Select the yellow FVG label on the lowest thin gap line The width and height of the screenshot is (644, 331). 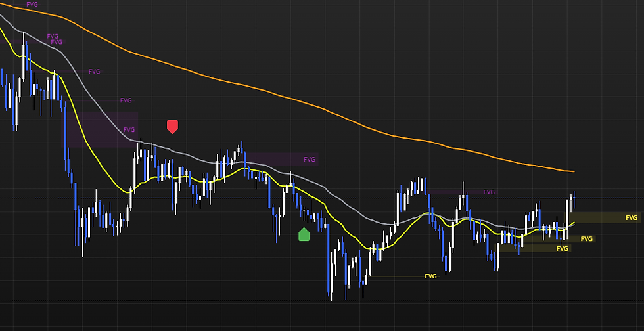click(430, 276)
